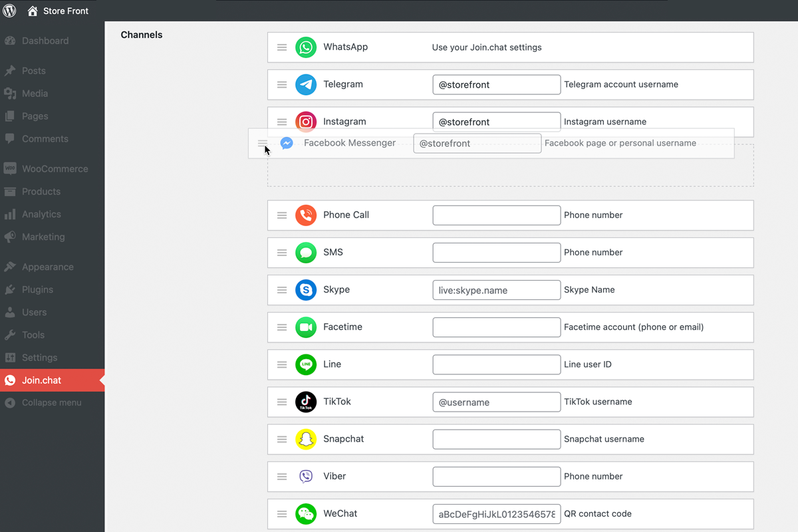This screenshot has height=532, width=798.
Task: Grab the Instagram row reorder handle
Action: (282, 122)
